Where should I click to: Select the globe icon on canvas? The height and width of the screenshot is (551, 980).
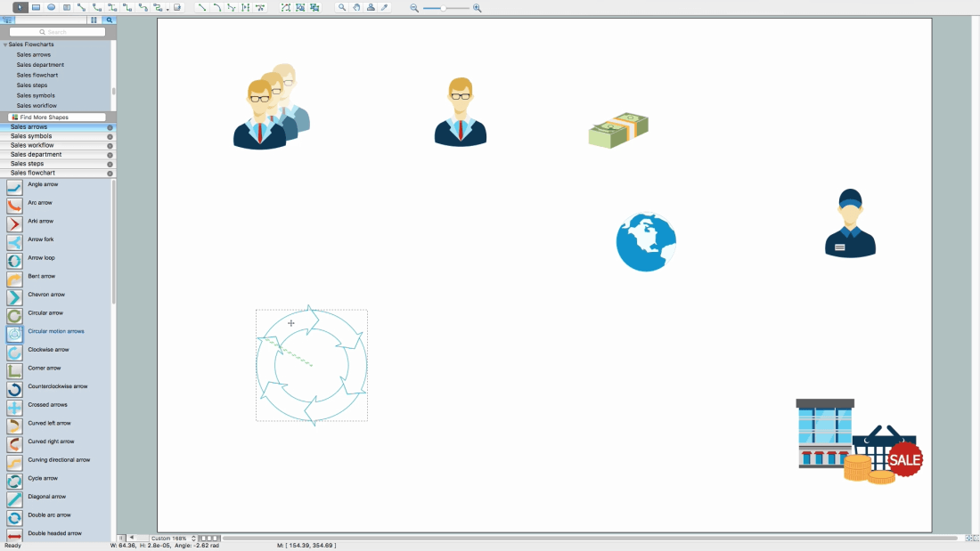click(646, 242)
